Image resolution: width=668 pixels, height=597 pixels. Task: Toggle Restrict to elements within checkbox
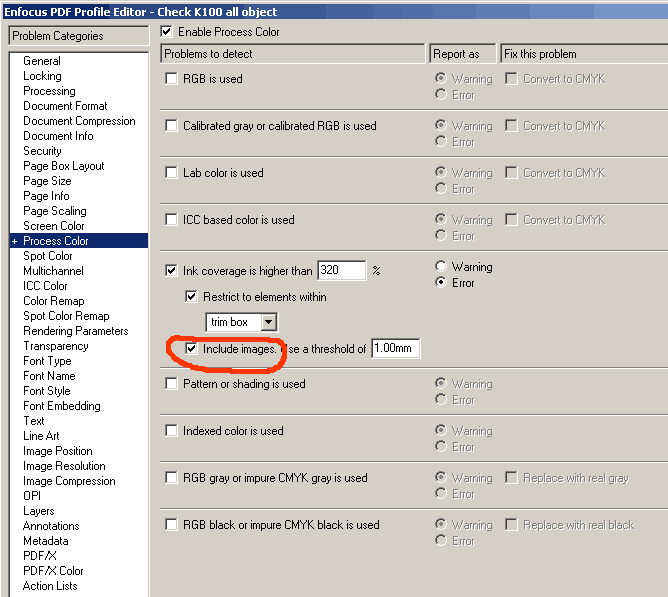tap(191, 296)
